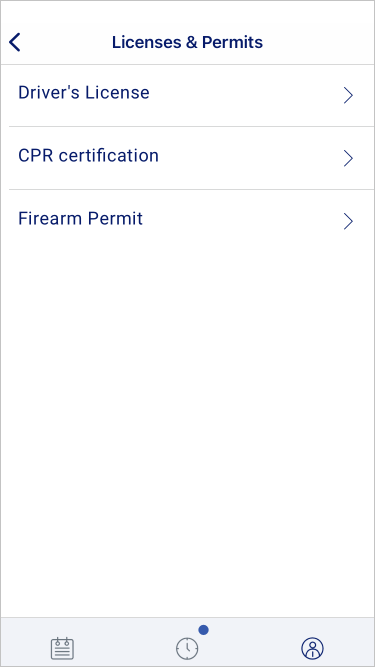
Task: Select the word certification in the second row
Action: pyautogui.click(x=108, y=155)
